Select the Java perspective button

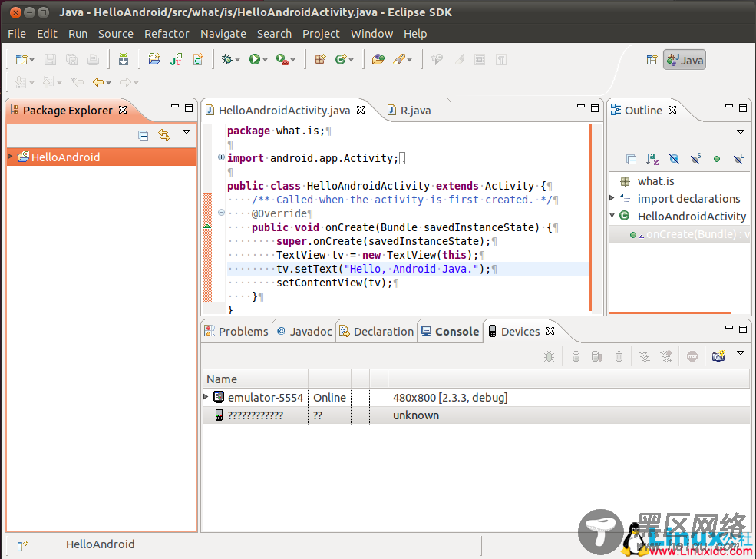coord(685,60)
